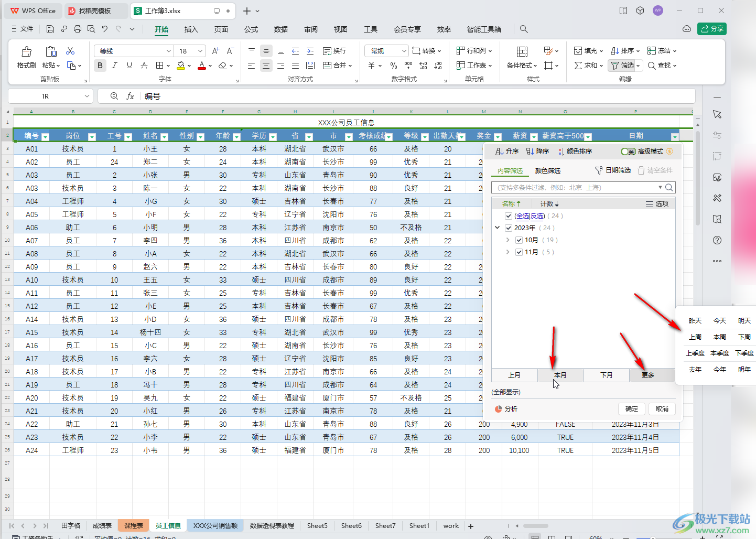
Task: Switch to the Data (数据) ribbon tab
Action: click(281, 29)
